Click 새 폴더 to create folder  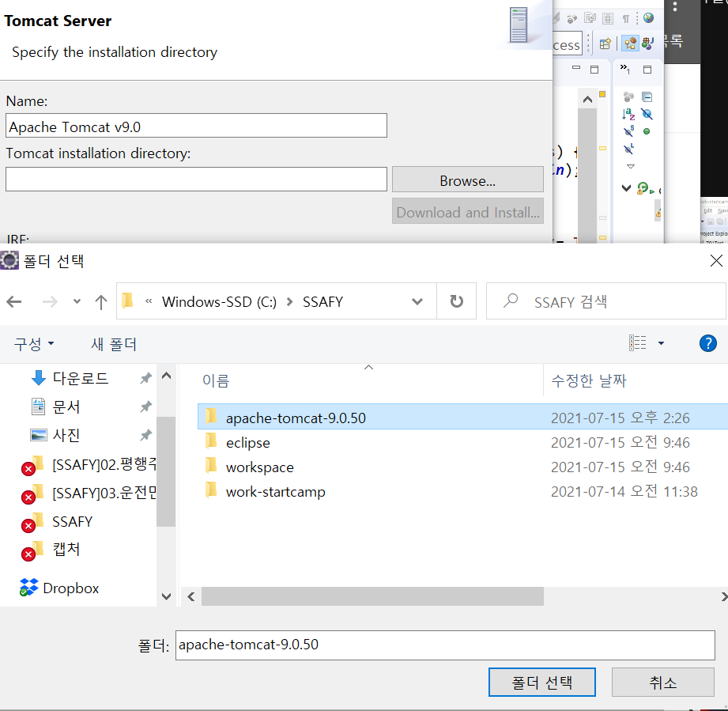coord(114,344)
